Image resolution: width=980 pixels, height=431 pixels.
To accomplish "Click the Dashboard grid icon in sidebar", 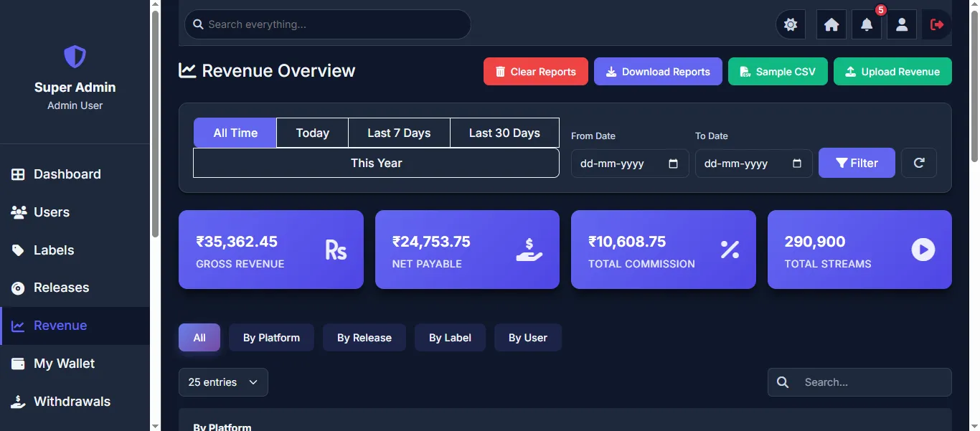I will pyautogui.click(x=19, y=174).
